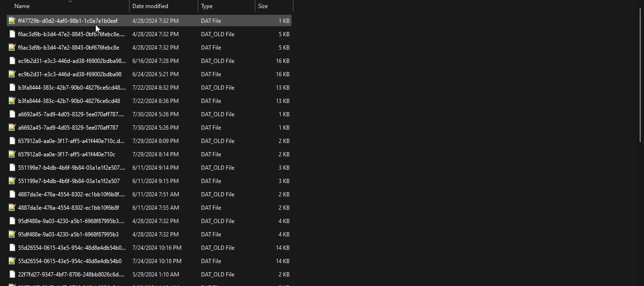Click the green icon of 551199e7 DAT file
The width and height of the screenshot is (644, 286).
click(12, 181)
